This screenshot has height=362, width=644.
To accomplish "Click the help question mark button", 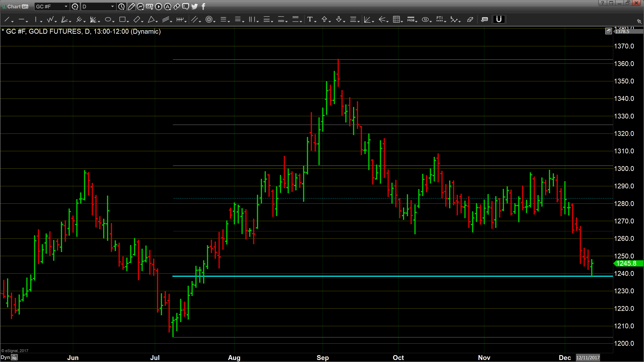I will coord(603,3).
